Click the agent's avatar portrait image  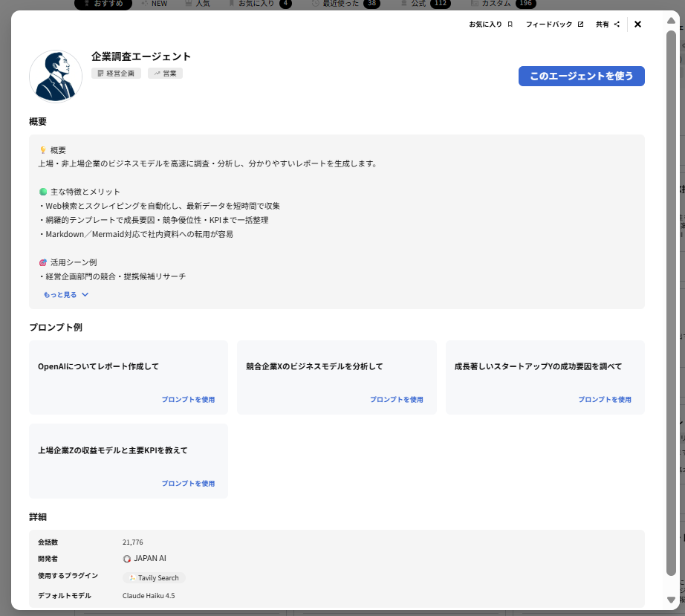pos(56,76)
